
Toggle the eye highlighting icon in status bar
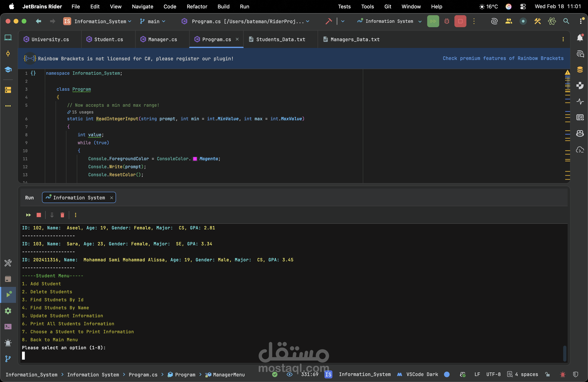290,374
